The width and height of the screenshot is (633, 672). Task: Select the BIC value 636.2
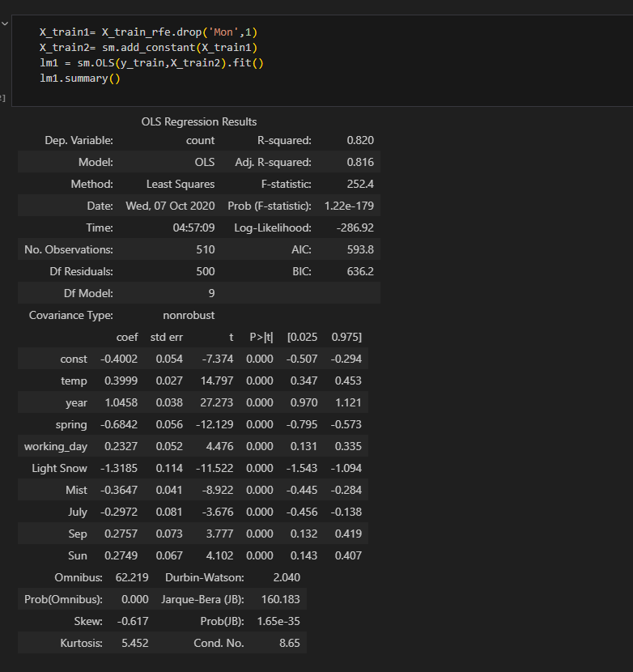[x=360, y=271]
